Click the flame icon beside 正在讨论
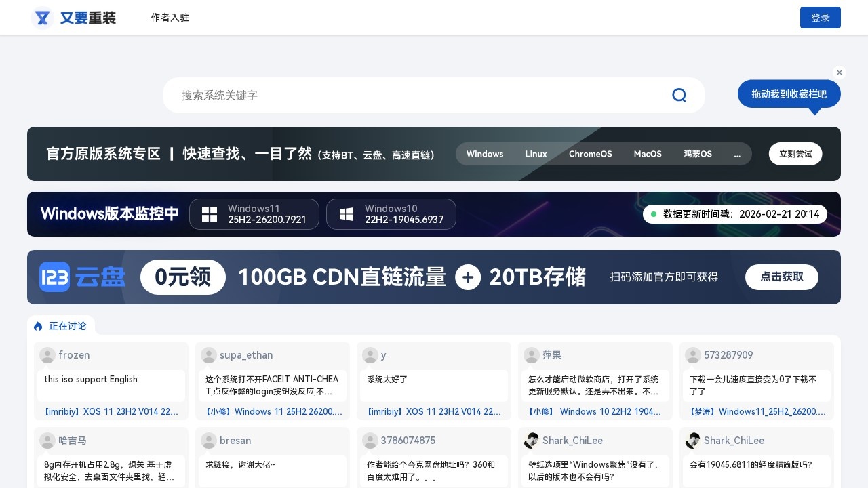This screenshot has height=488, width=868. (38, 326)
